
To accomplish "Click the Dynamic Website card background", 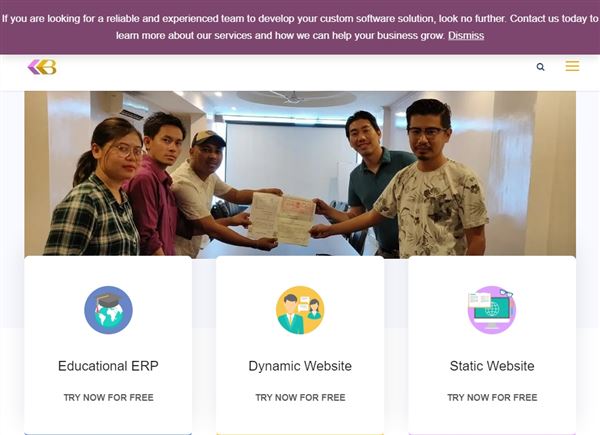I will (x=300, y=345).
